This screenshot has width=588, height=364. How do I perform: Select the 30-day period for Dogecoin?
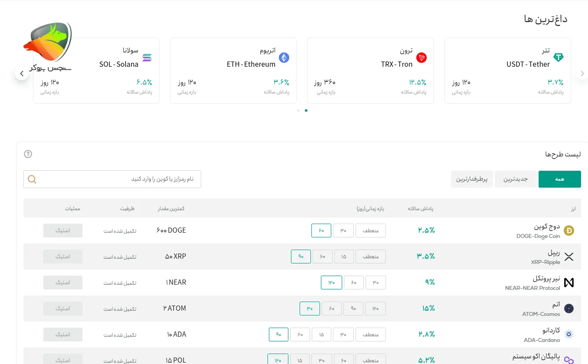343,231
